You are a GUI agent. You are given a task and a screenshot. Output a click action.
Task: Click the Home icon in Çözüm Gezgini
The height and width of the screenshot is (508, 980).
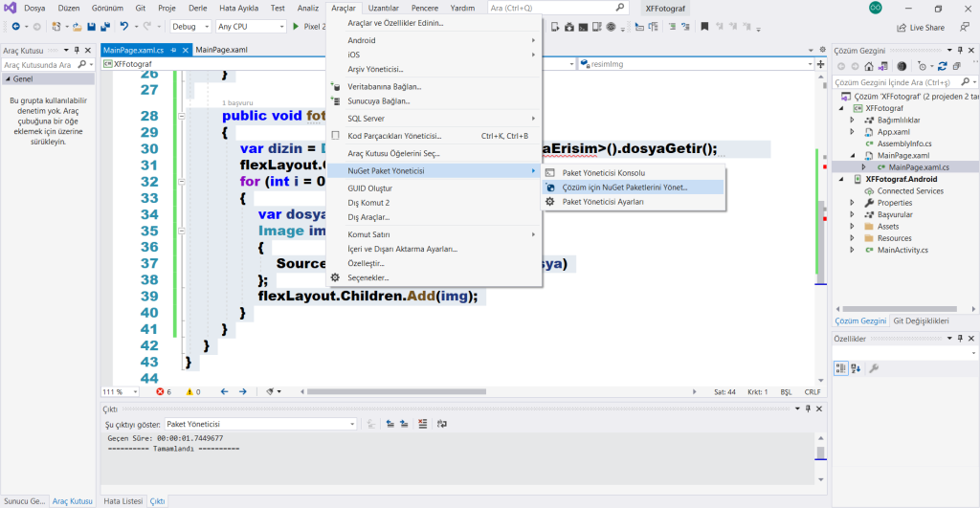pyautogui.click(x=868, y=66)
